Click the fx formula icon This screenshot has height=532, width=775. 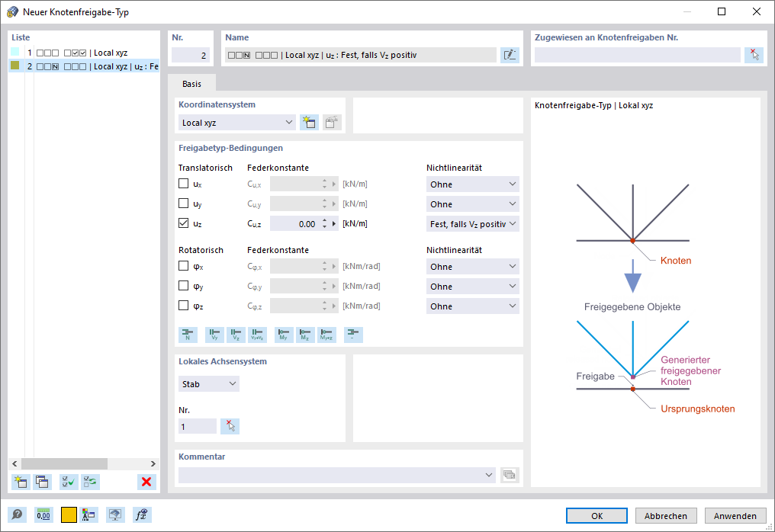click(x=142, y=515)
